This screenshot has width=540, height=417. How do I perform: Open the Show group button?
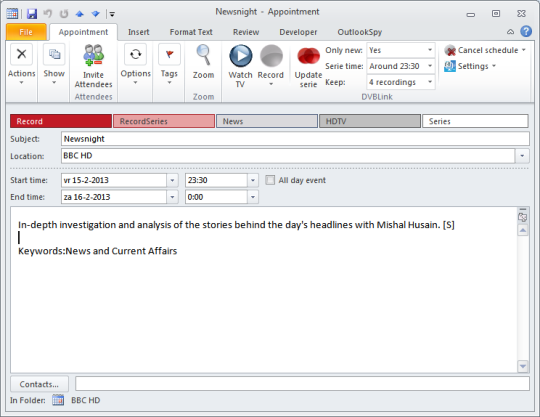54,64
